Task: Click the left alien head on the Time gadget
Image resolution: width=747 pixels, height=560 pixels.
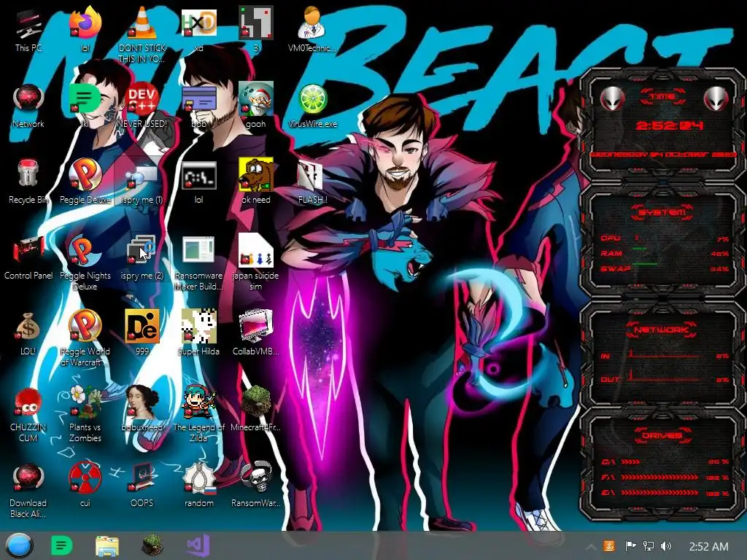Action: click(612, 98)
